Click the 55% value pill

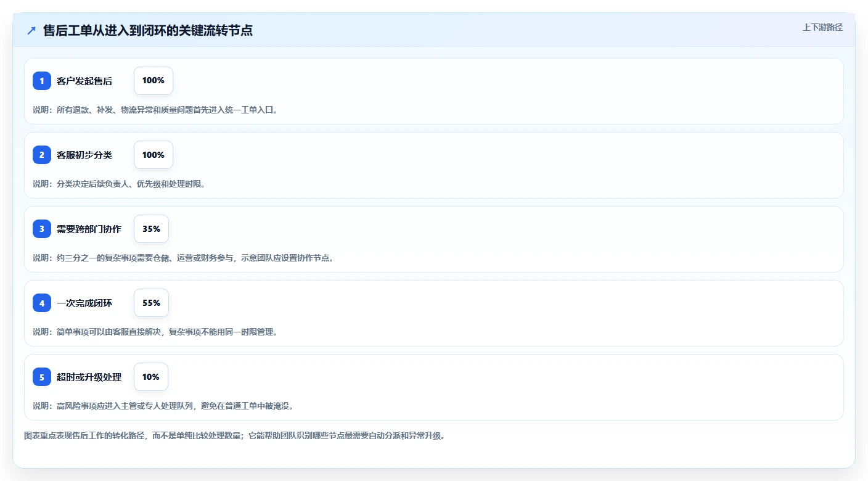(151, 303)
